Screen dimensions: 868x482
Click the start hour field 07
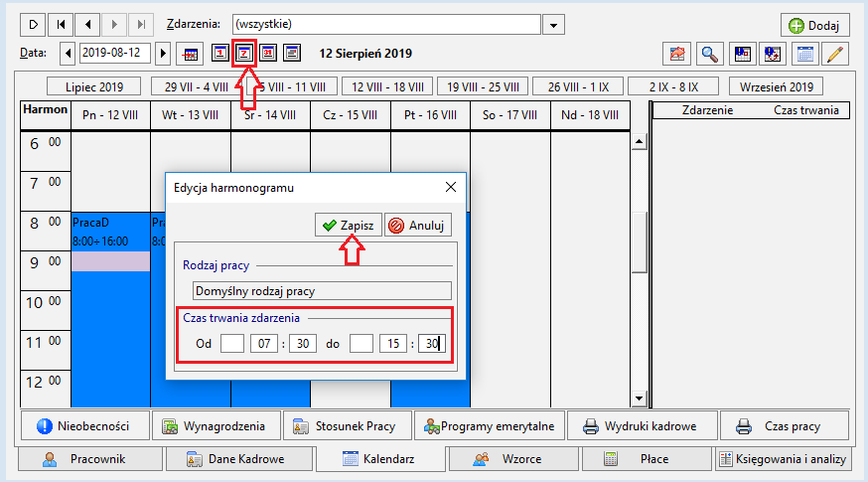click(x=264, y=344)
